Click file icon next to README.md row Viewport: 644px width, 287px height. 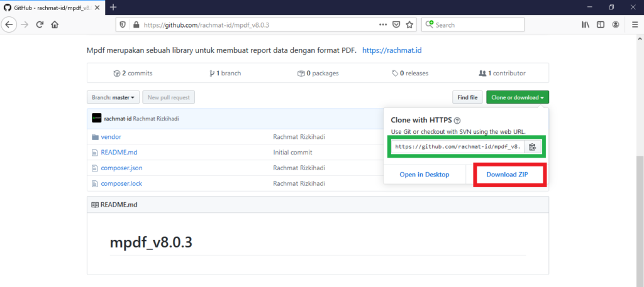click(x=95, y=153)
